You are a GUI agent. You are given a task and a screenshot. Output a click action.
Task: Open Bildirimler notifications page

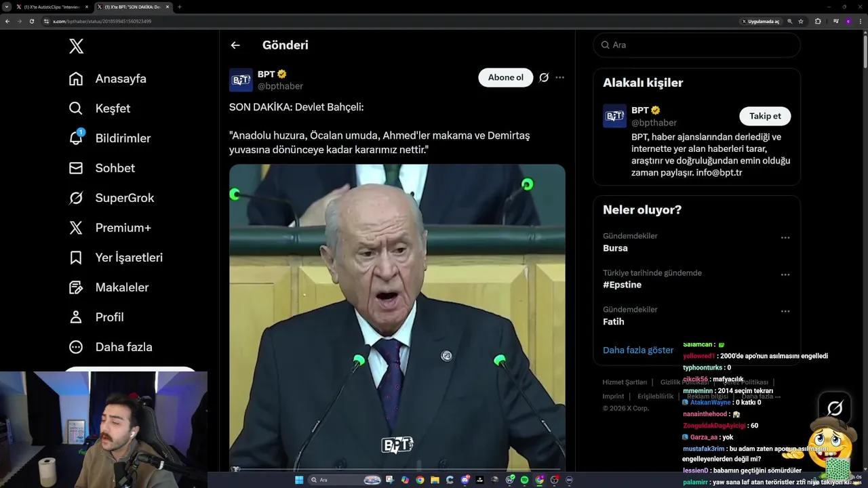(110, 138)
